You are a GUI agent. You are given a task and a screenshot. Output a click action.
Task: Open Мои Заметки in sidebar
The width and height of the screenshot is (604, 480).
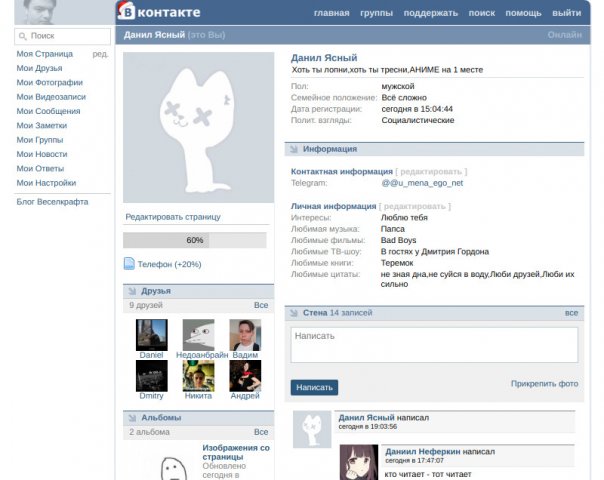coord(42,125)
